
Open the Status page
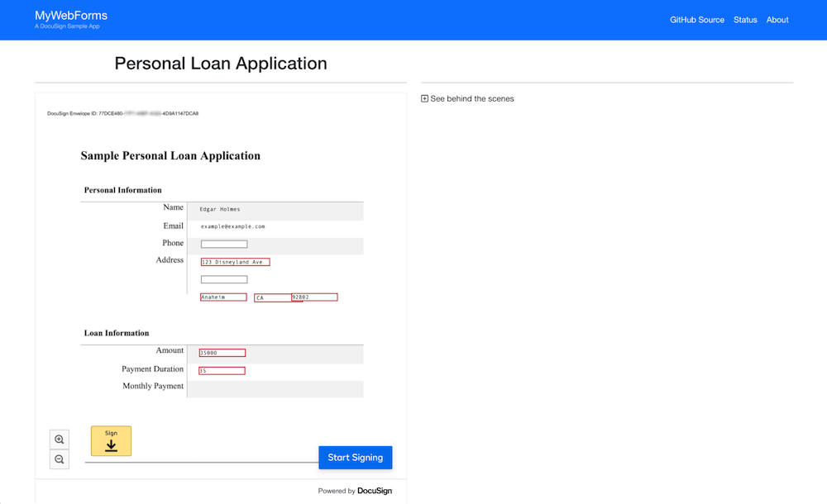(745, 19)
